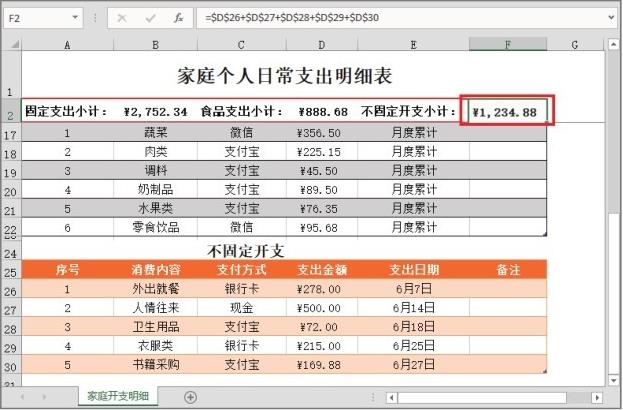Click the 支出金额 orange header cell
623x410 pixels.
tap(320, 270)
